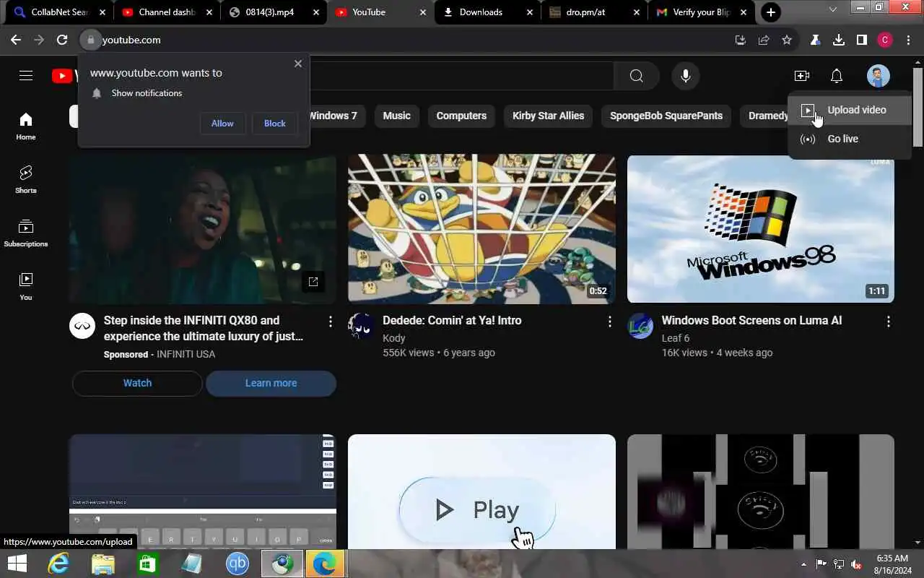
Task: Block YouTube notifications
Action: click(x=275, y=124)
